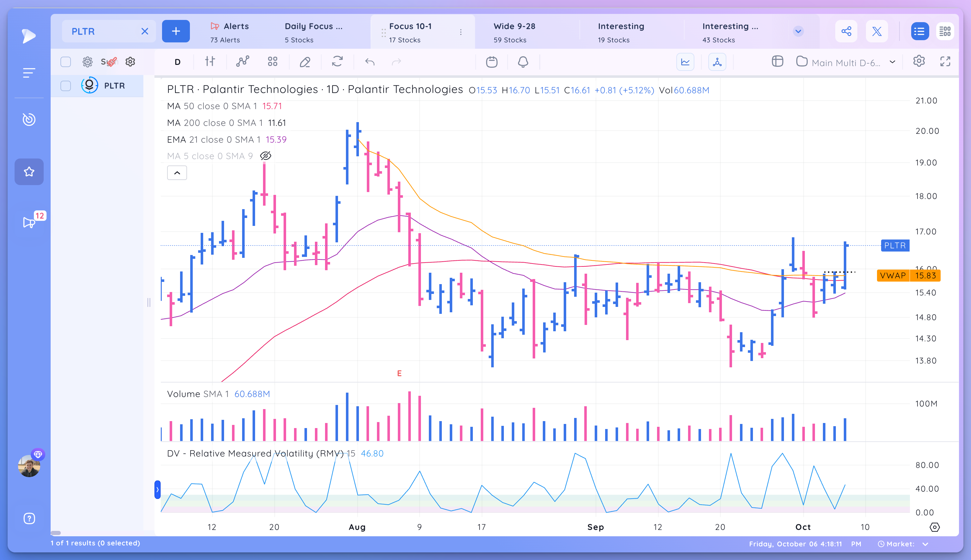The height and width of the screenshot is (560, 971).
Task: Collapse the indicator legend chevron
Action: [177, 173]
